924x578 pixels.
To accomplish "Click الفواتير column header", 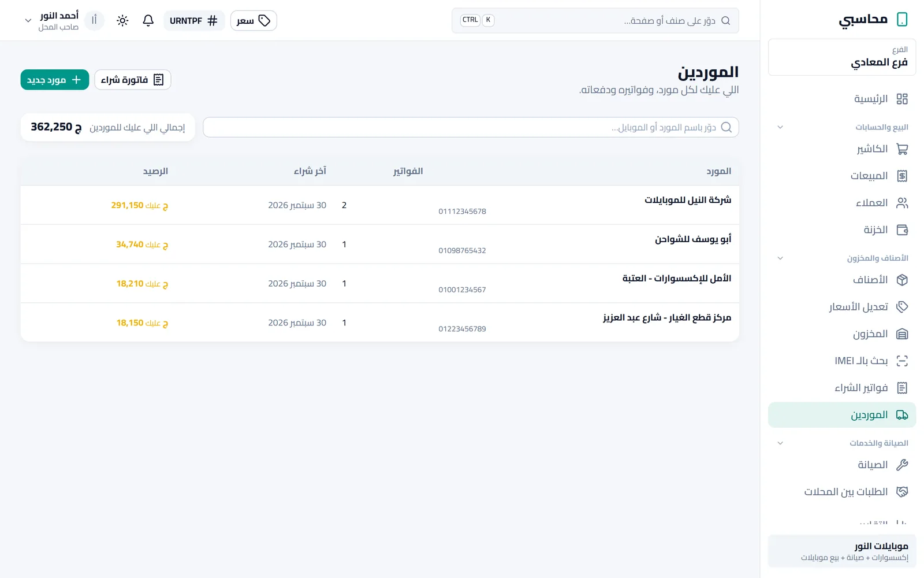I will pyautogui.click(x=408, y=171).
